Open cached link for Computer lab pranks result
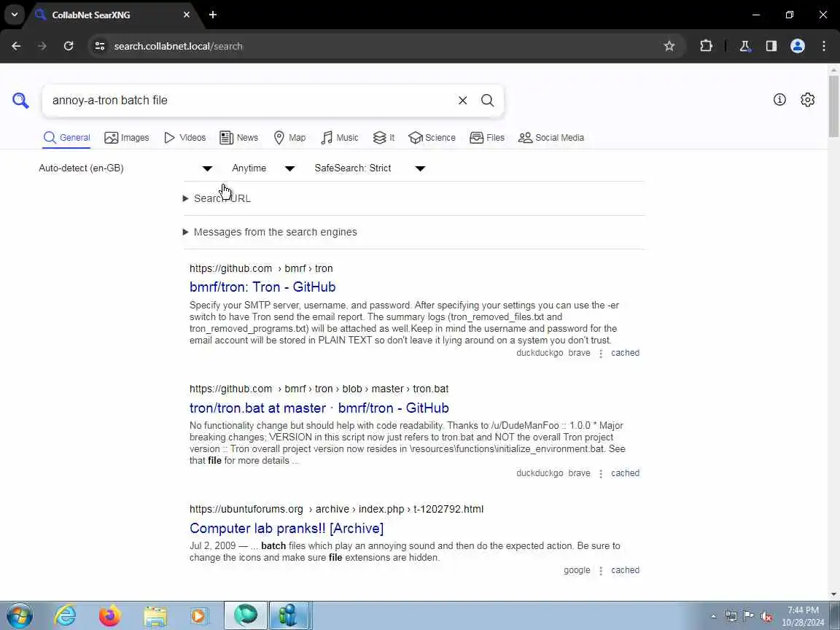The height and width of the screenshot is (630, 840). click(625, 570)
